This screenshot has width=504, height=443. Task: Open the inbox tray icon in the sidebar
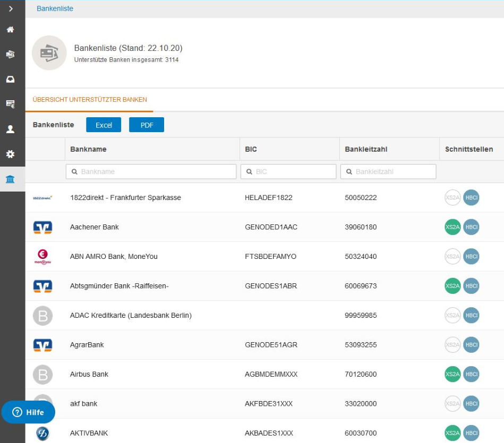(x=10, y=79)
